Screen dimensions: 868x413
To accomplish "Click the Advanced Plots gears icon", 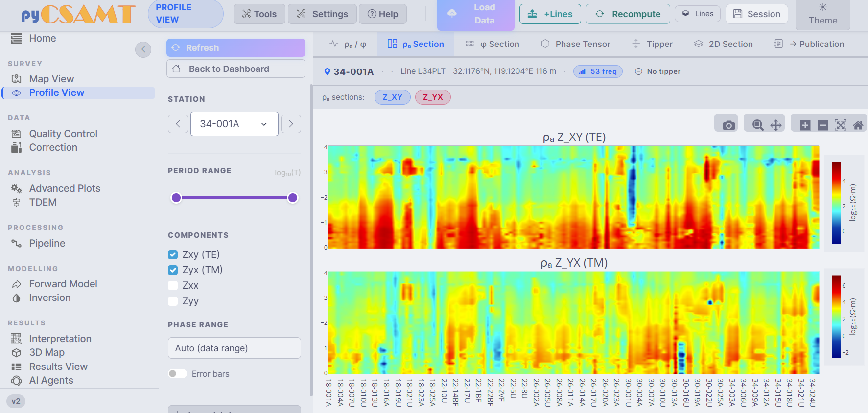I will 16,188.
